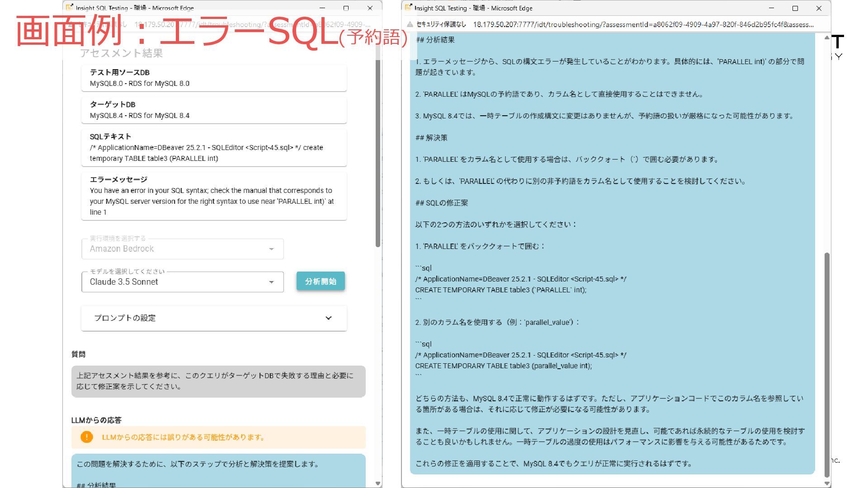The height and width of the screenshot is (488, 868).
Task: Open the Claude 3.5 Sonnet model dropdown
Action: [183, 282]
